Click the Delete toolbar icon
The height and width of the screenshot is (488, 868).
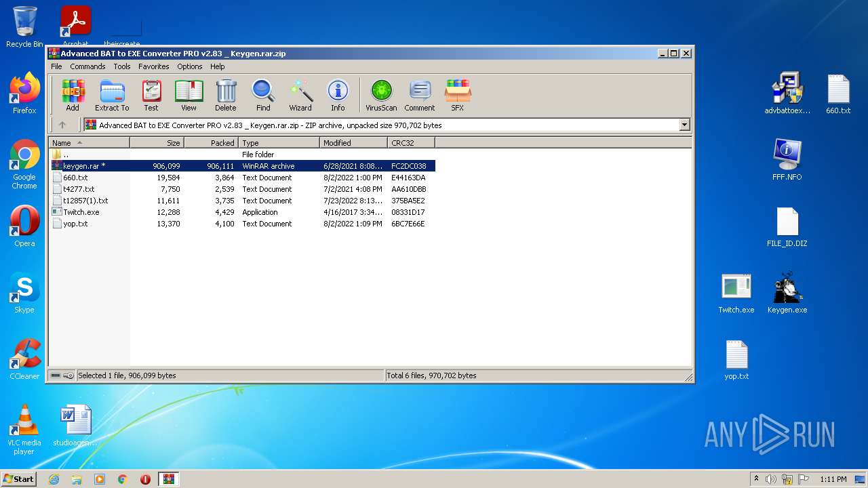(226, 95)
